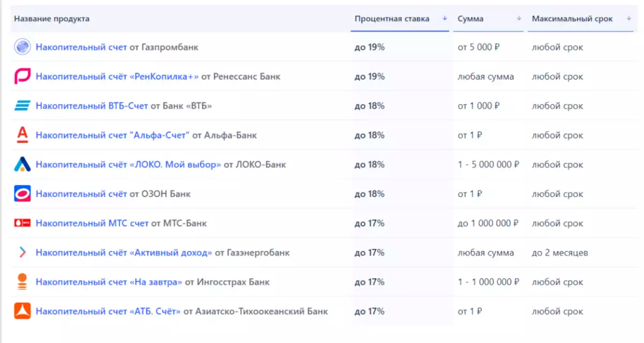
Task: Click the «до 2 месяцев» term cell
Action: tap(561, 252)
